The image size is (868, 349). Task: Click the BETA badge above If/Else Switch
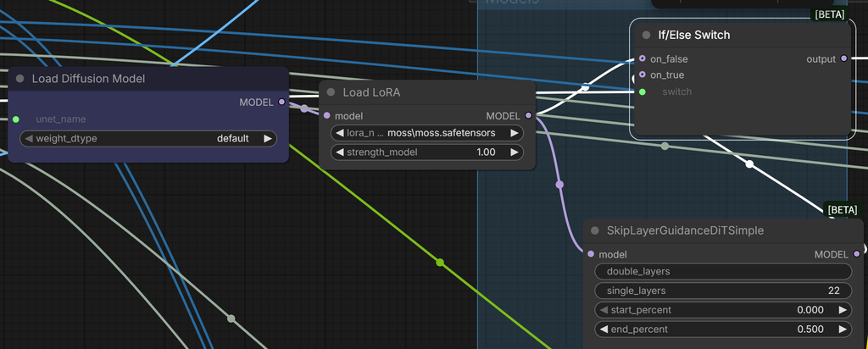pos(830,15)
